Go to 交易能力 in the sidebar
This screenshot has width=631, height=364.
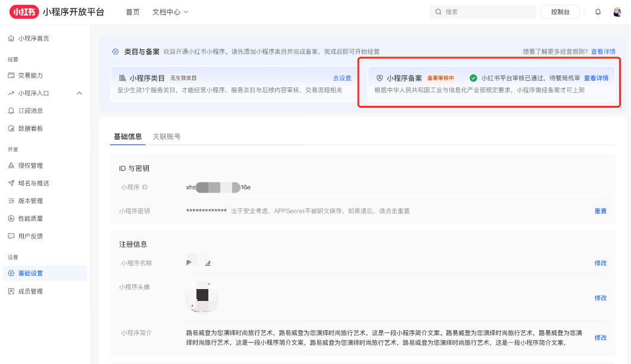30,76
